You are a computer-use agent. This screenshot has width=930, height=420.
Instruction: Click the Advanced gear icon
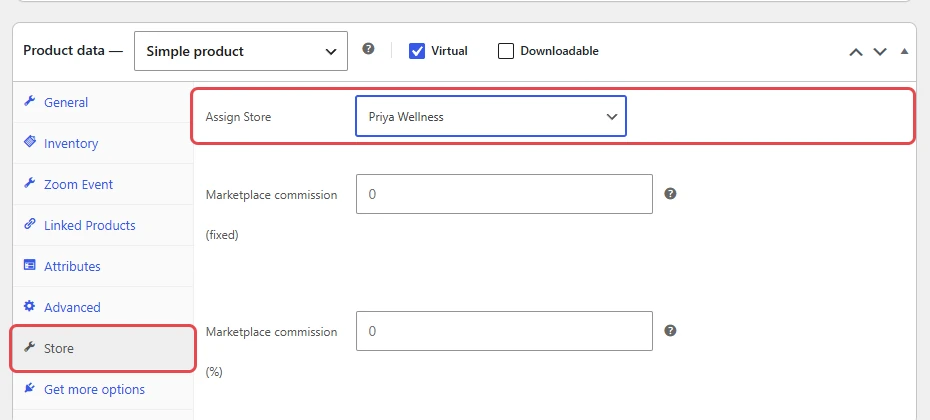click(29, 306)
